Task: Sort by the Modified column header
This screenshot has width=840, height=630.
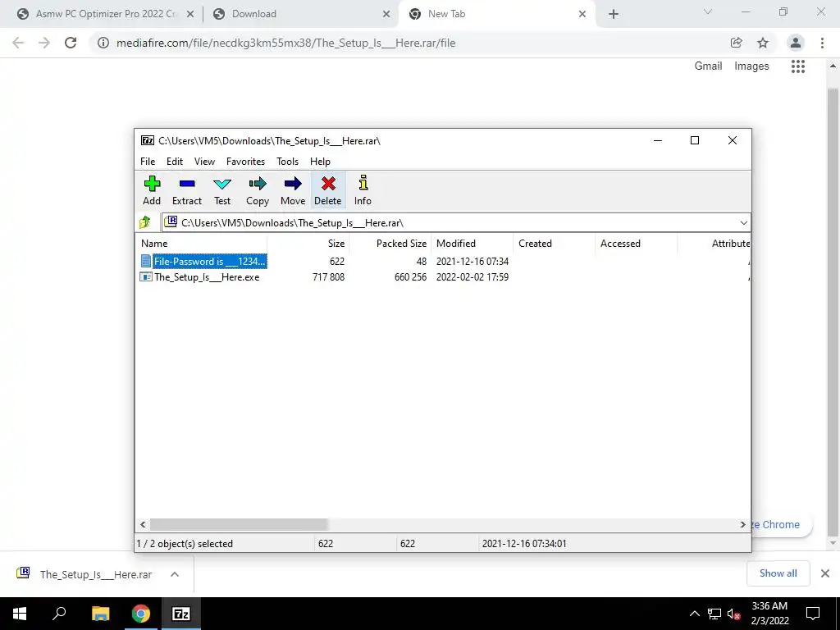Action: (x=472, y=243)
